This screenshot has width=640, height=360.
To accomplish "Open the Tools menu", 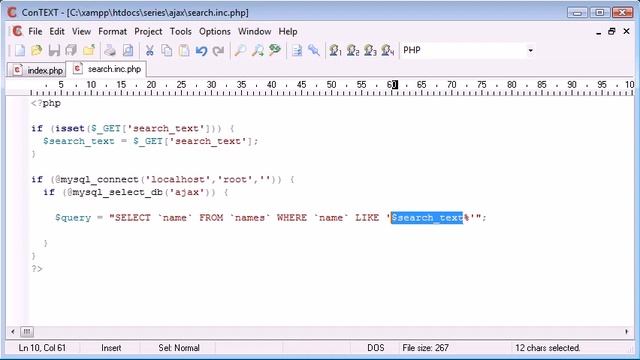I will point(180,31).
